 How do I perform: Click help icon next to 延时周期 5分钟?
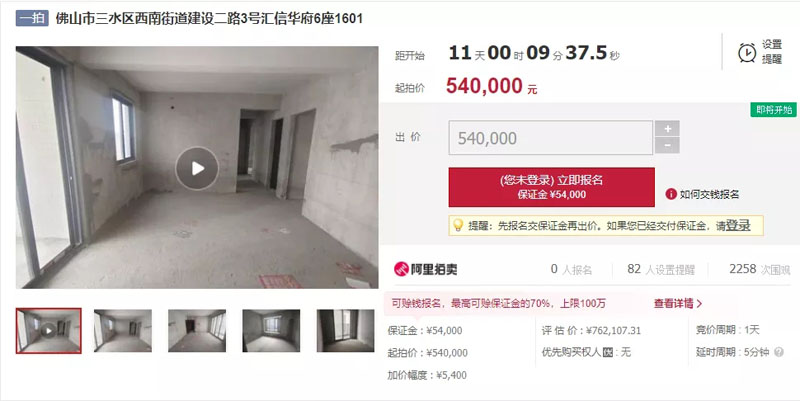[x=779, y=352]
